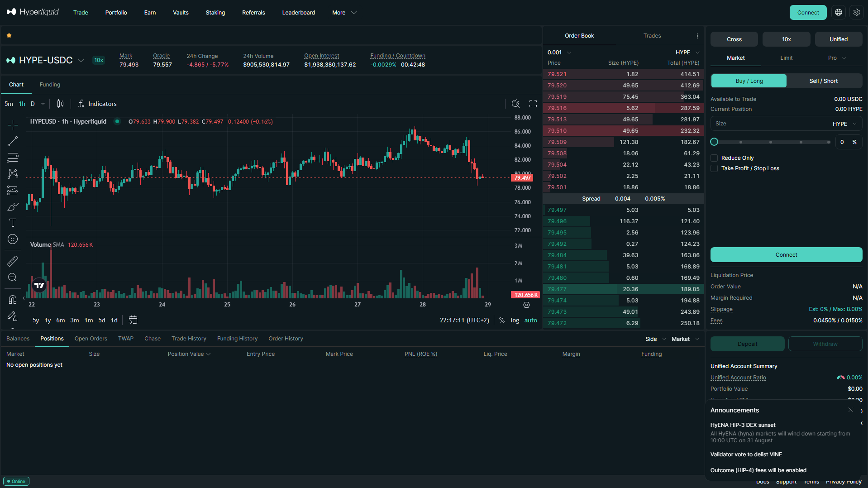Image resolution: width=868 pixels, height=488 pixels.
Task: Open the date range calendar icon
Action: 133,320
